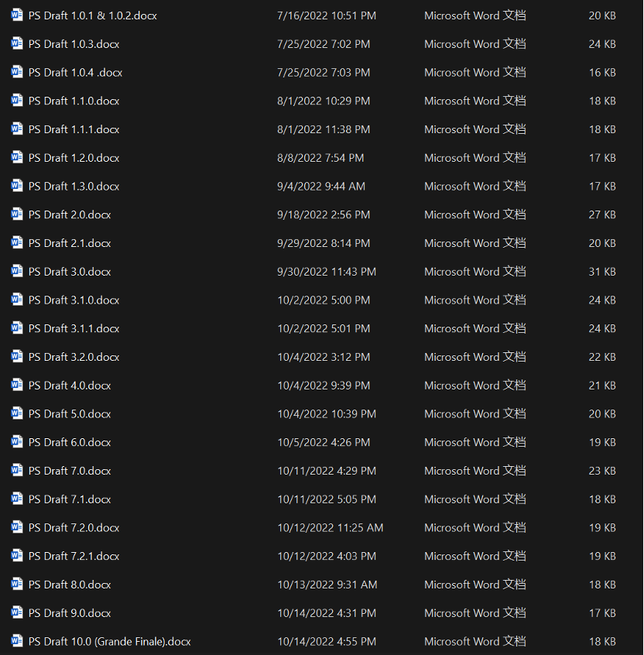Click Word icon of PS Draft 10.0 (Grande Finale).docx
Screen dimensions: 644x655
click(x=17, y=641)
